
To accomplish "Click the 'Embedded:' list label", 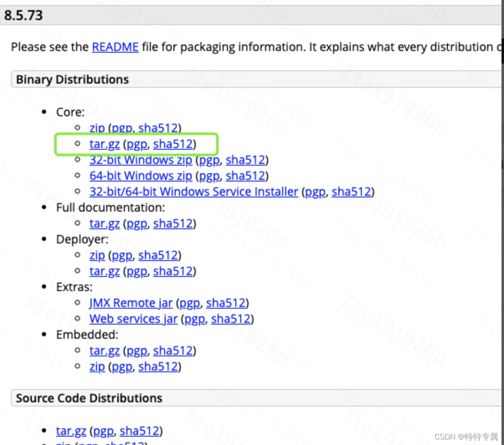I will [87, 335].
